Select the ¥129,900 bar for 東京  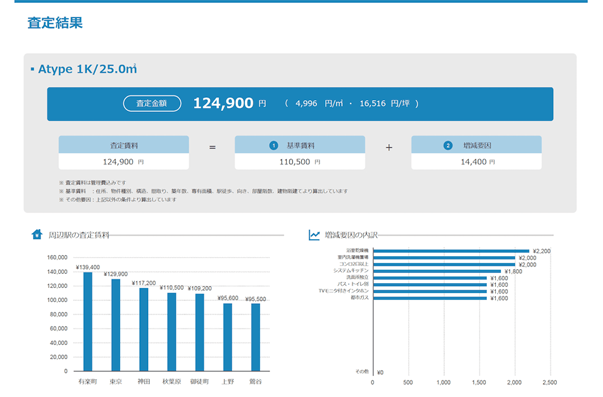[x=116, y=325]
